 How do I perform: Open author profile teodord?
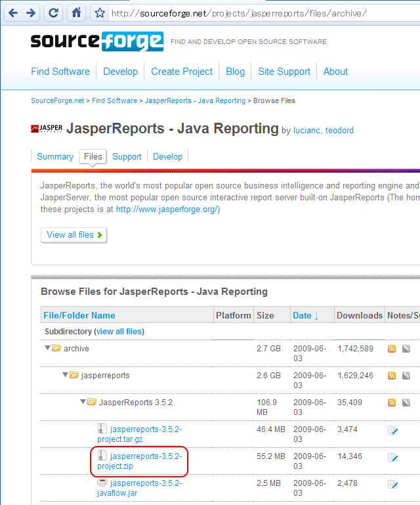coord(339,131)
